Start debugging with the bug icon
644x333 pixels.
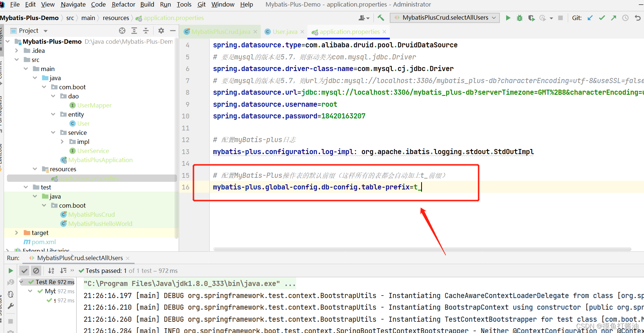click(x=520, y=18)
